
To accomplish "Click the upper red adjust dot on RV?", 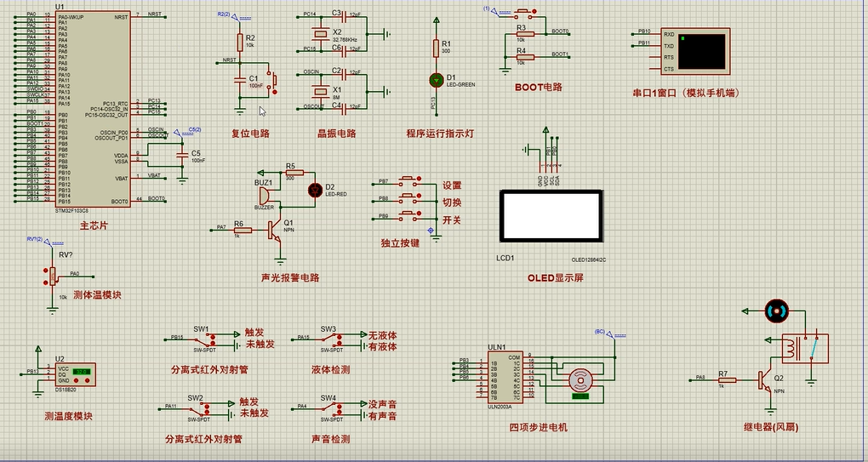I will [45, 271].
